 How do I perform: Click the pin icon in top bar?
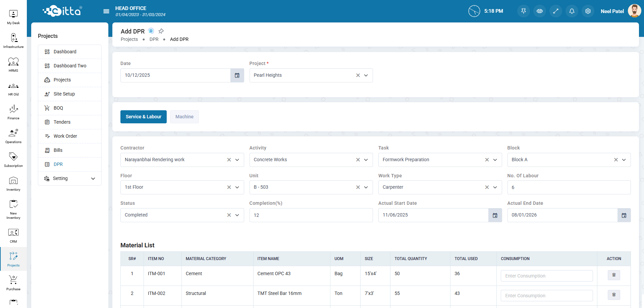point(524,11)
